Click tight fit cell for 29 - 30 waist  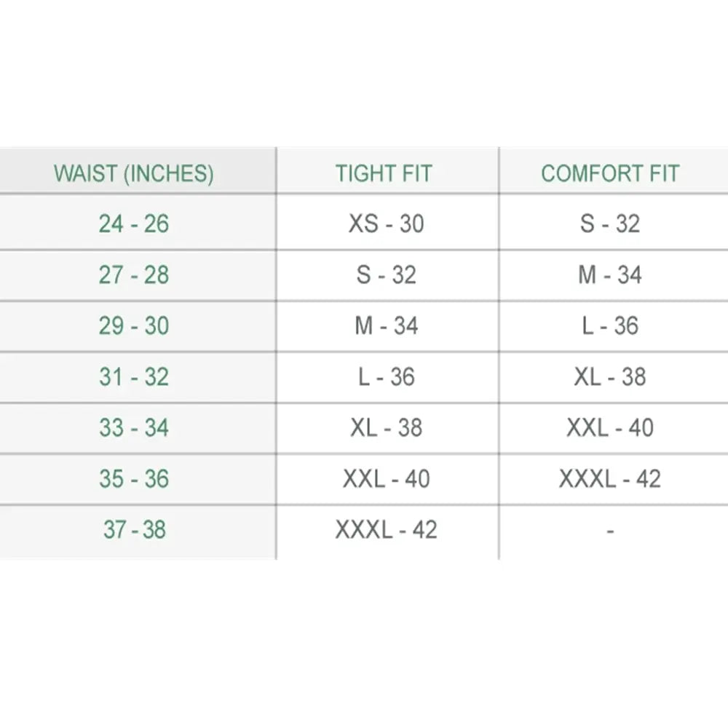pyautogui.click(x=386, y=325)
